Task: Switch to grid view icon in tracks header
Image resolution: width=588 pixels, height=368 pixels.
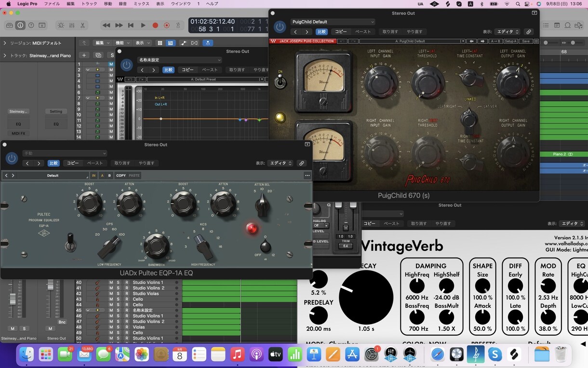Action: coord(160,43)
